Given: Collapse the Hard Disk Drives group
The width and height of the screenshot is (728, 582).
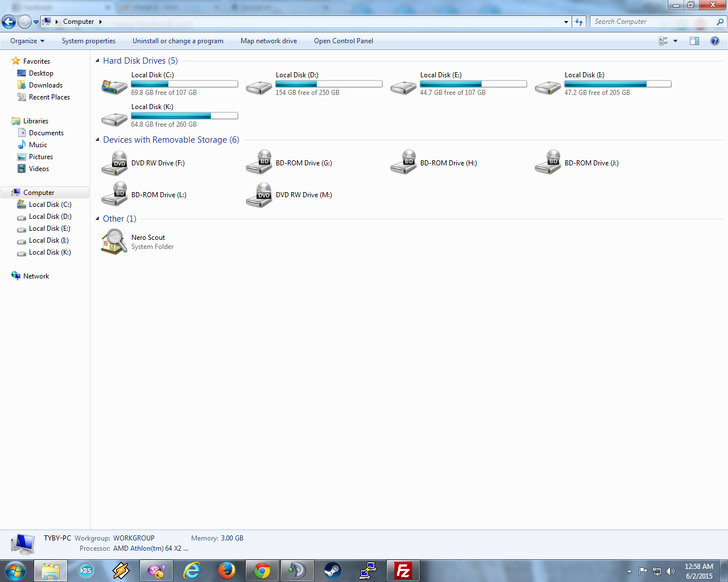Looking at the screenshot, I should (97, 61).
